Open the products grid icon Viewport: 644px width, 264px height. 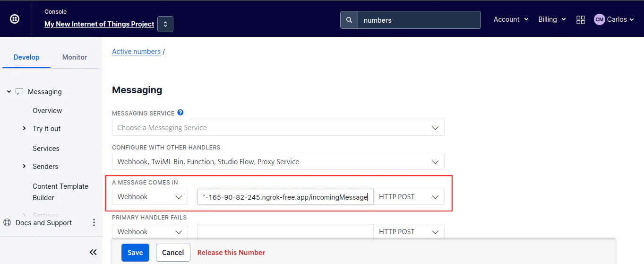tap(581, 20)
